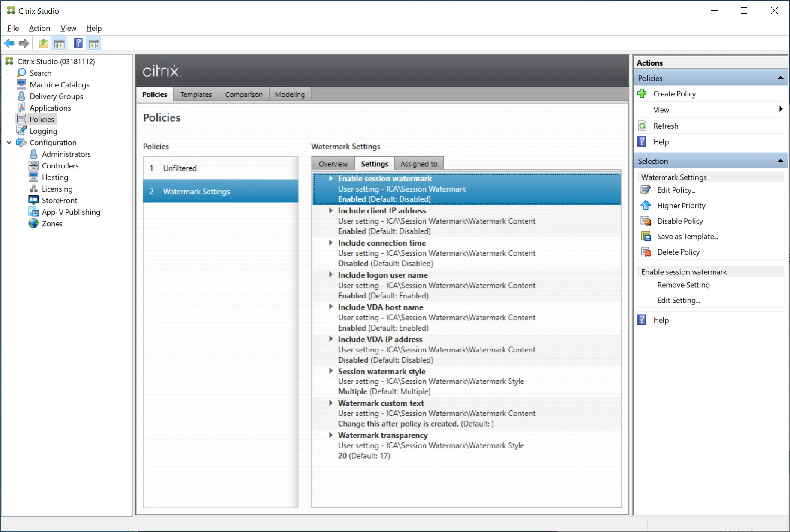The image size is (790, 532).
Task: Click the Back arrow toolbar icon
Action: [x=9, y=43]
